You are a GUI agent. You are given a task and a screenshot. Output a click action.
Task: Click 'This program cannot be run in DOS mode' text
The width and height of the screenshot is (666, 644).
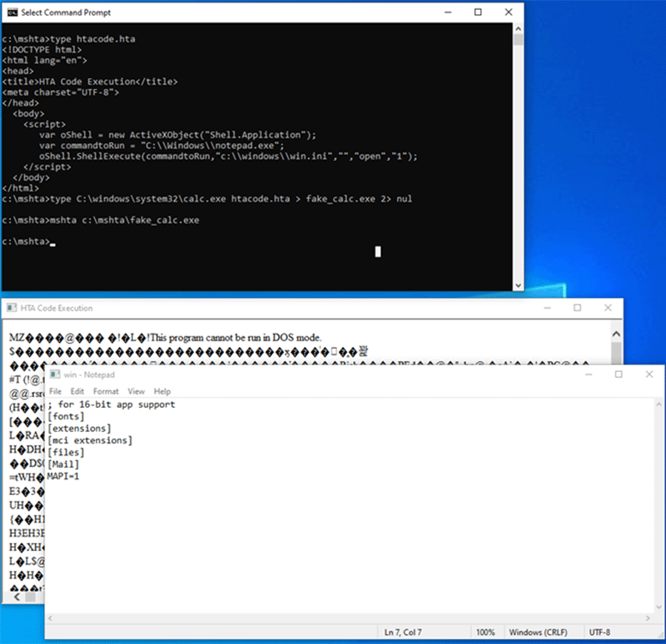tap(235, 338)
